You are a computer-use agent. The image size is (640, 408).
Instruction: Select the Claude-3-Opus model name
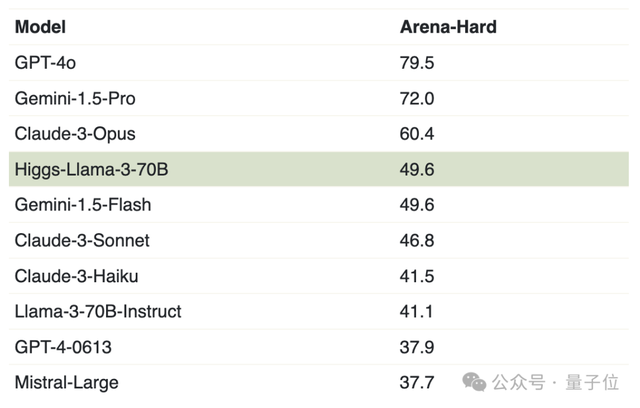75,134
